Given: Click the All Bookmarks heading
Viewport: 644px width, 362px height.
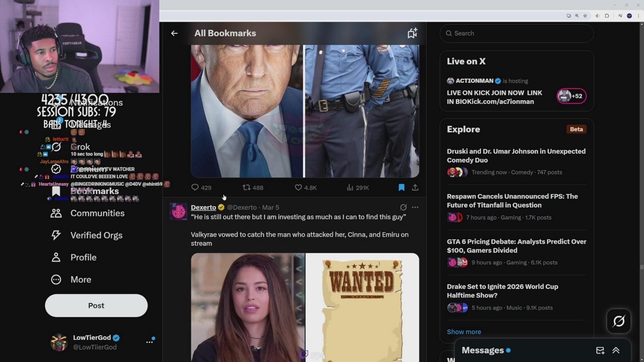Looking at the screenshot, I should pyautogui.click(x=225, y=33).
